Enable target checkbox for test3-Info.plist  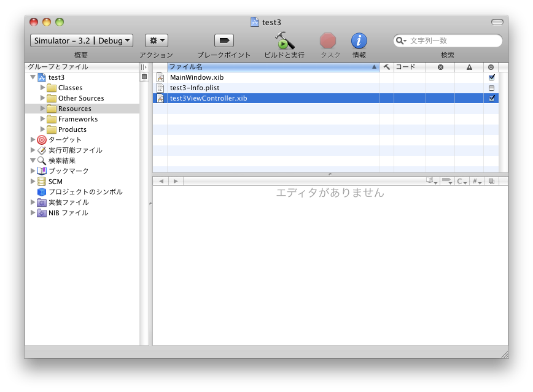491,88
